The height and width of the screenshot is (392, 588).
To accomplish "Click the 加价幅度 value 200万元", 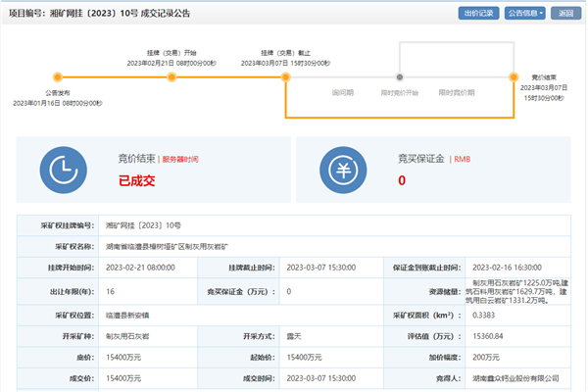I will [487, 357].
